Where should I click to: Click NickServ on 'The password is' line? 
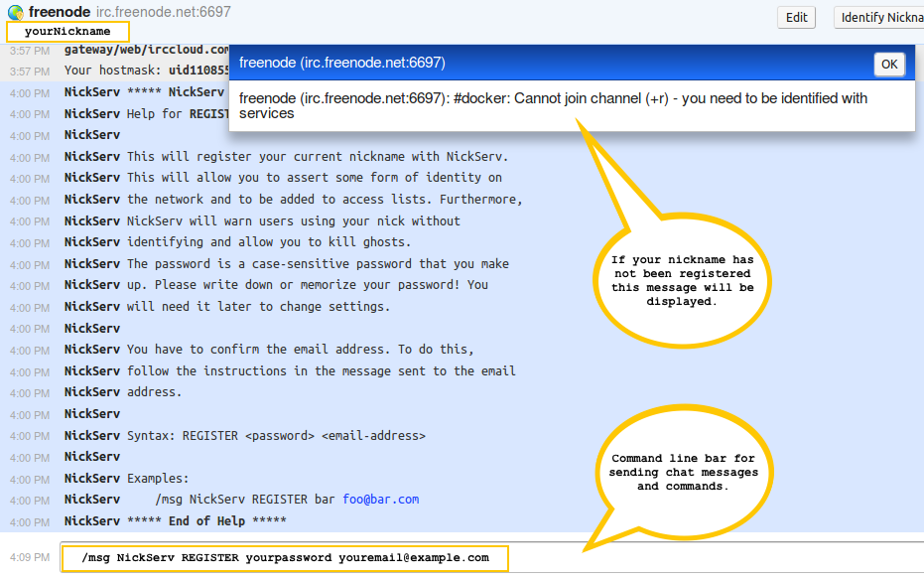pos(92,264)
